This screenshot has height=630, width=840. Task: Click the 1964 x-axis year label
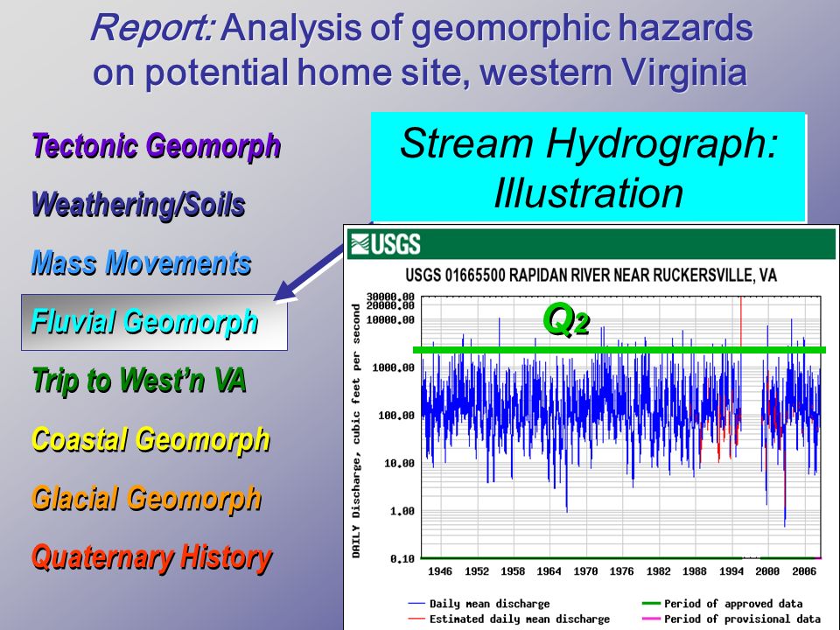(549, 571)
